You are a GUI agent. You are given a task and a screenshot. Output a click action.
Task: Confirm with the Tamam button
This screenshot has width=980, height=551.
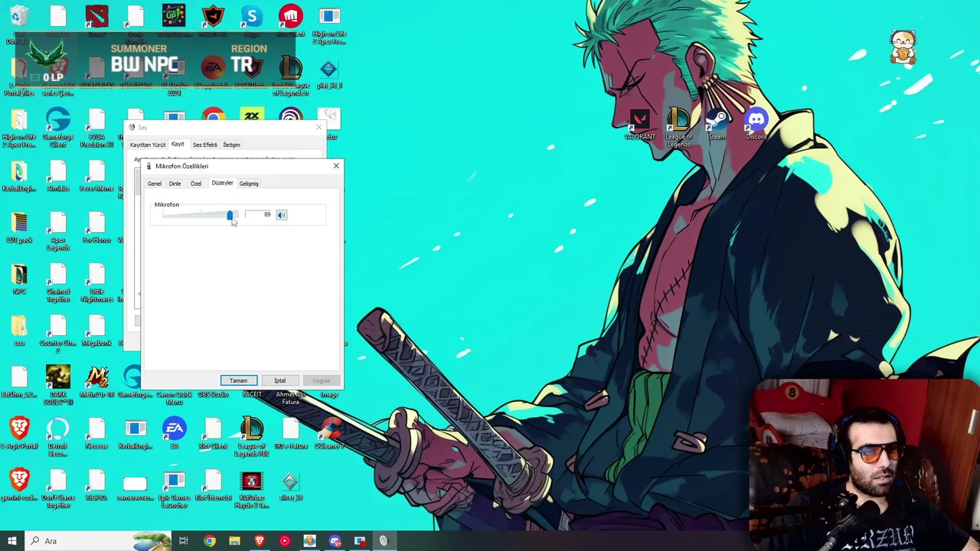(x=238, y=380)
